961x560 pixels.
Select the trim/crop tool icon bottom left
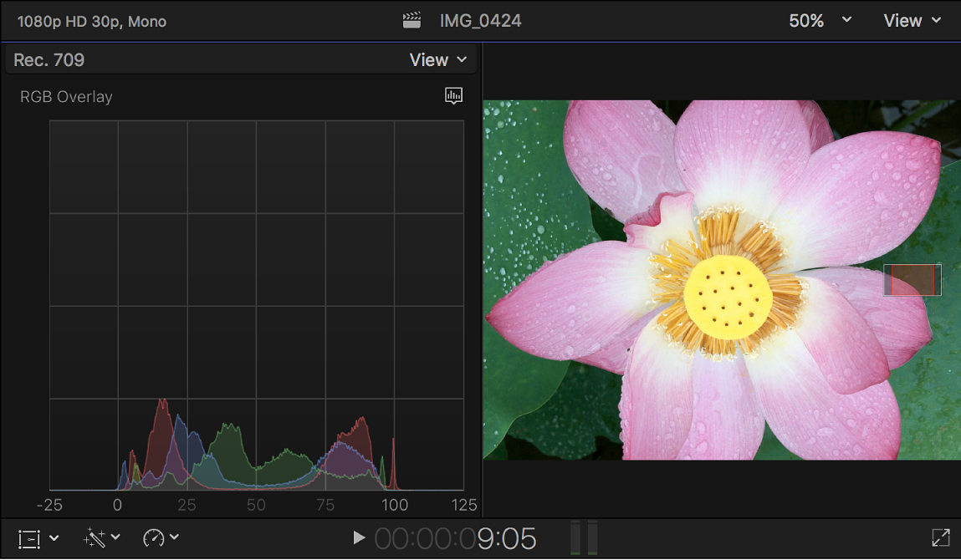(28, 537)
